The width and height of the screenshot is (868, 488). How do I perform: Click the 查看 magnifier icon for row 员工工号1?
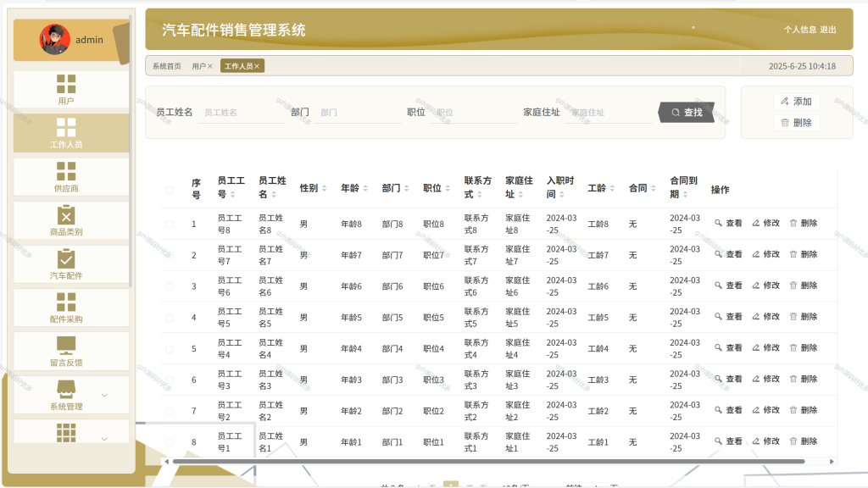coord(718,441)
